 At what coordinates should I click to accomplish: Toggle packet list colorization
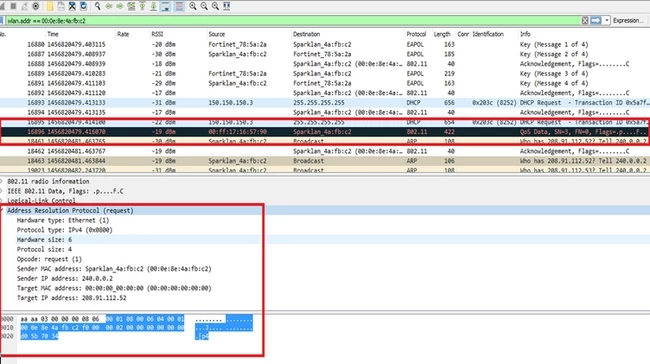[179, 6]
